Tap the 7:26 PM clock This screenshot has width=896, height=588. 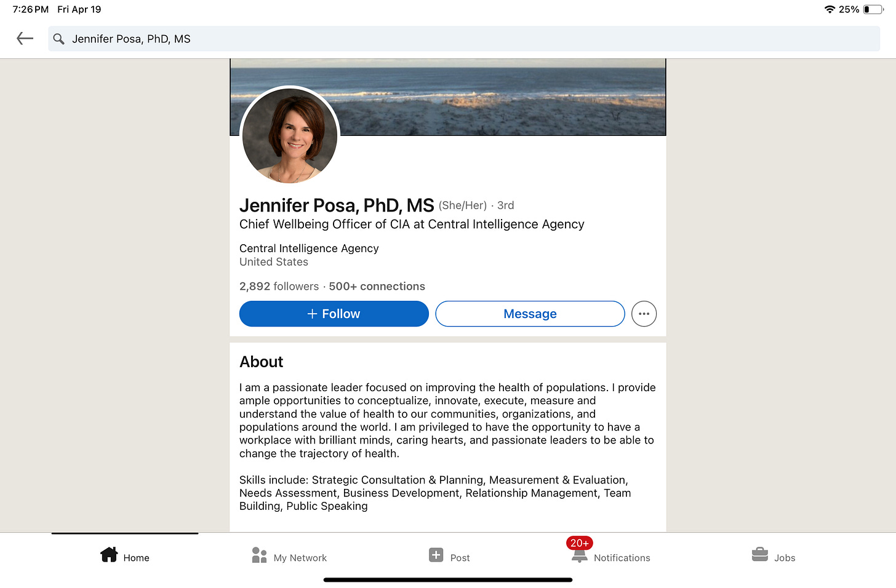31,9
